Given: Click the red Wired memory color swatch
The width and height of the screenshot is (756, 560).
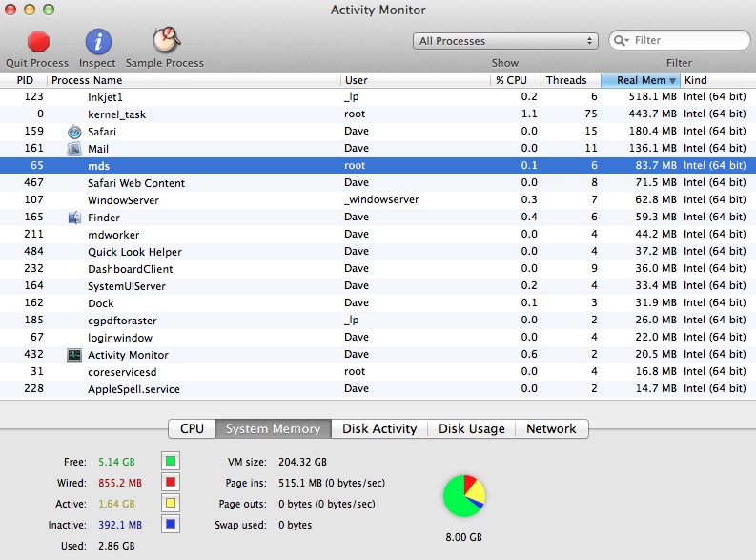Looking at the screenshot, I should point(171,482).
